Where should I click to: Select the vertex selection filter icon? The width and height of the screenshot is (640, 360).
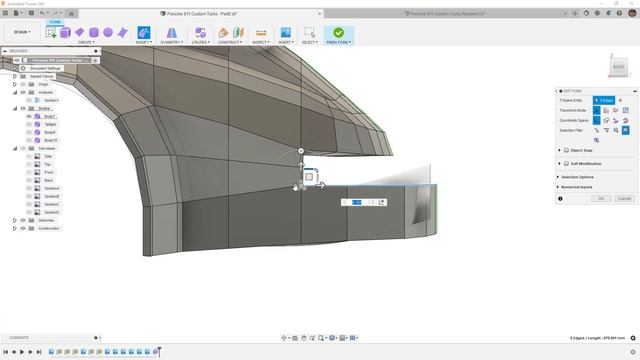point(596,130)
